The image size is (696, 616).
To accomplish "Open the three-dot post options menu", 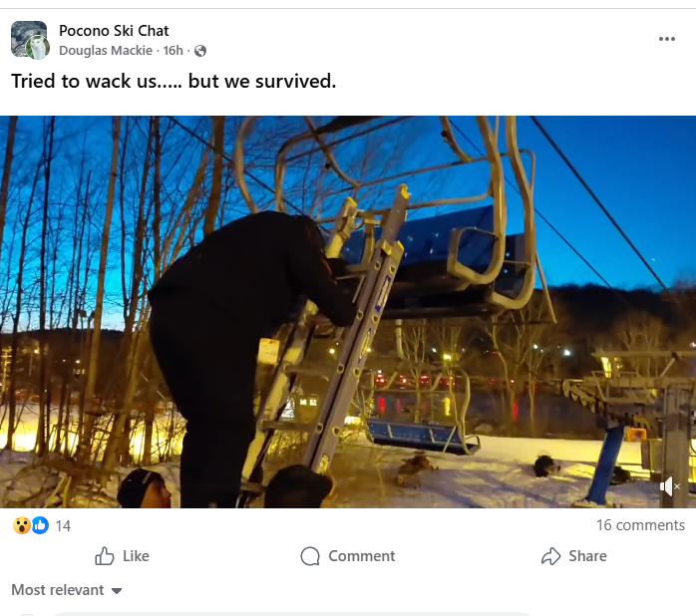I will 667,39.
